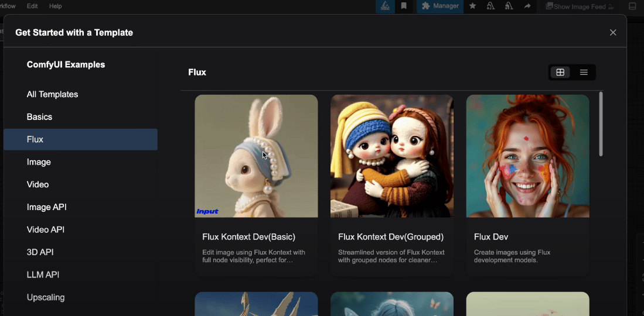Image resolution: width=644 pixels, height=316 pixels.
Task: Open Flux Dev red-haired woman thumbnail
Action: (528, 156)
